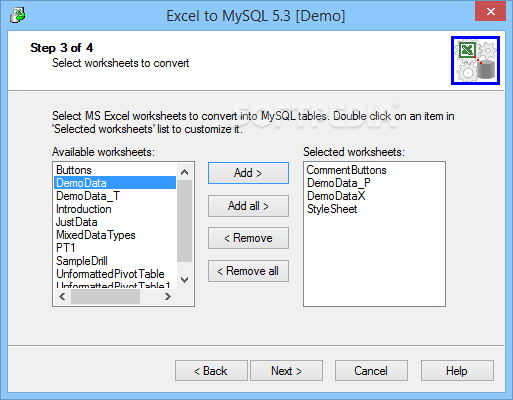Click the available list scroll up arrow
This screenshot has height=400, width=513.
click(x=184, y=172)
